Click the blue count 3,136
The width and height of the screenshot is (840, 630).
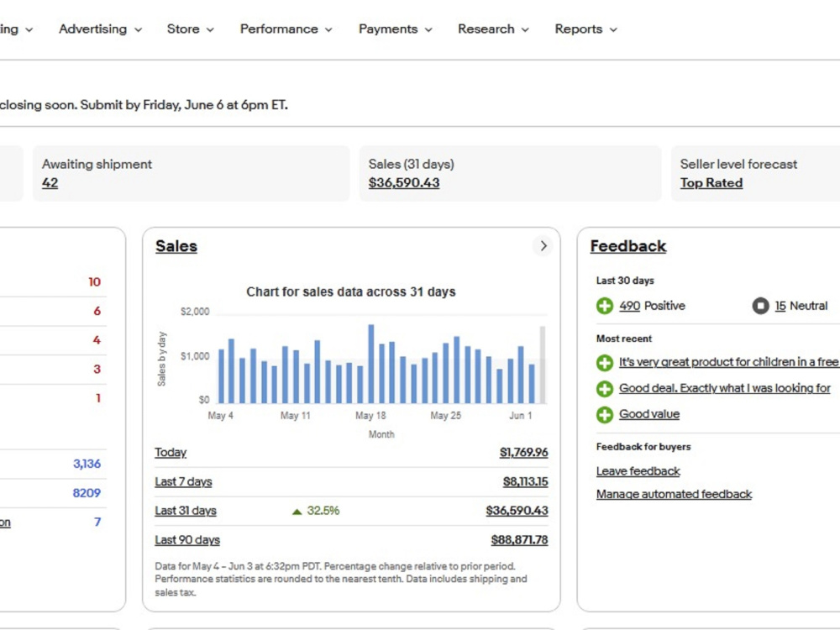(87, 464)
